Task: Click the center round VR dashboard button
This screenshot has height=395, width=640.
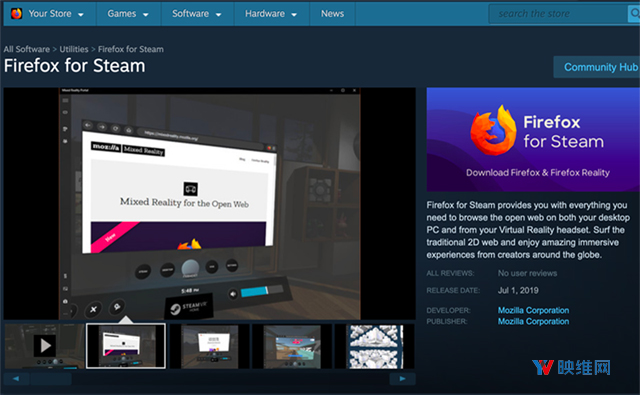Action: (x=190, y=269)
